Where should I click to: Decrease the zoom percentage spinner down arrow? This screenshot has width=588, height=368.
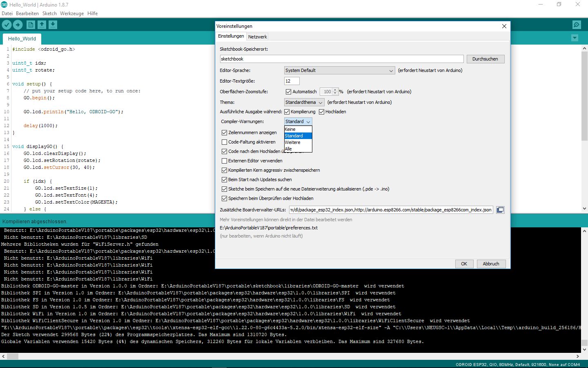click(x=335, y=94)
